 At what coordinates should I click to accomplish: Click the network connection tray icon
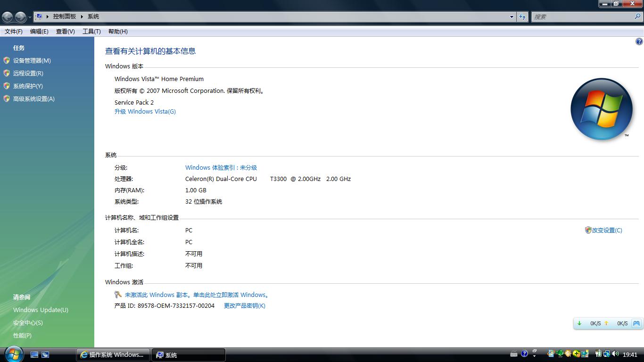[x=607, y=354]
